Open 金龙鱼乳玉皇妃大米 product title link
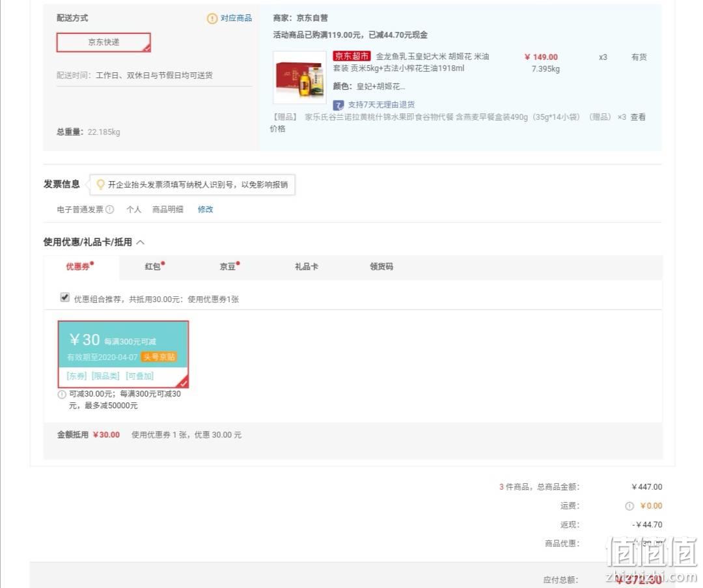Viewport: 703px width, 588px height. click(411, 63)
